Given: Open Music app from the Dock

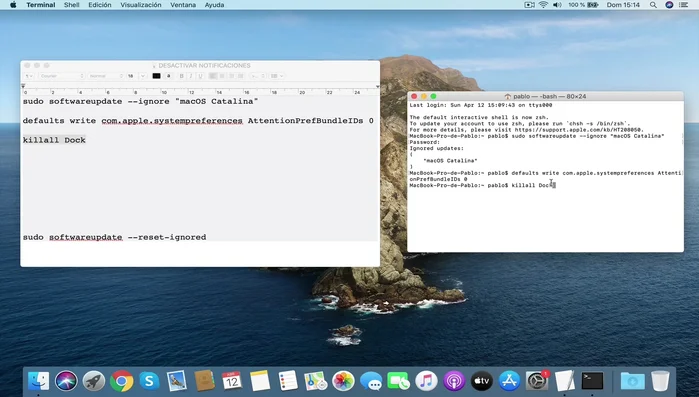Looking at the screenshot, I should click(x=426, y=381).
